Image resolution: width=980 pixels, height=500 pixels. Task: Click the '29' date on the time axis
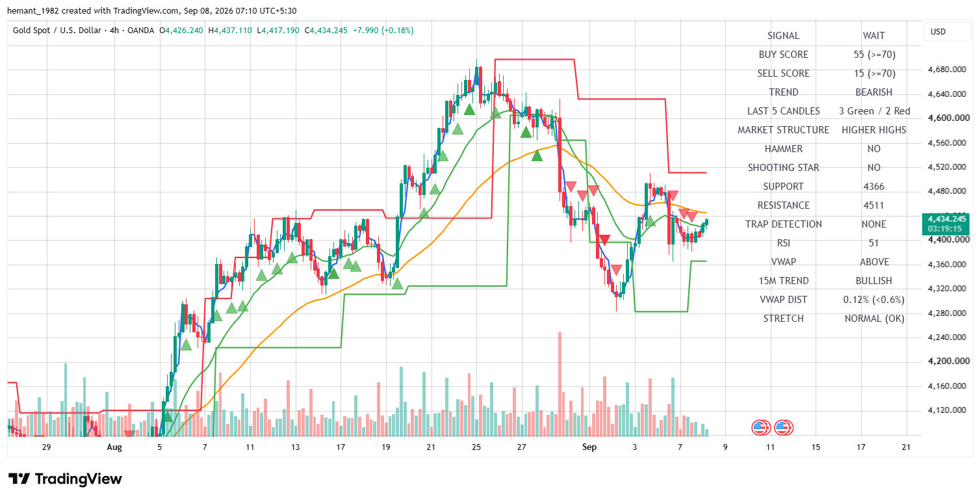[x=46, y=447]
